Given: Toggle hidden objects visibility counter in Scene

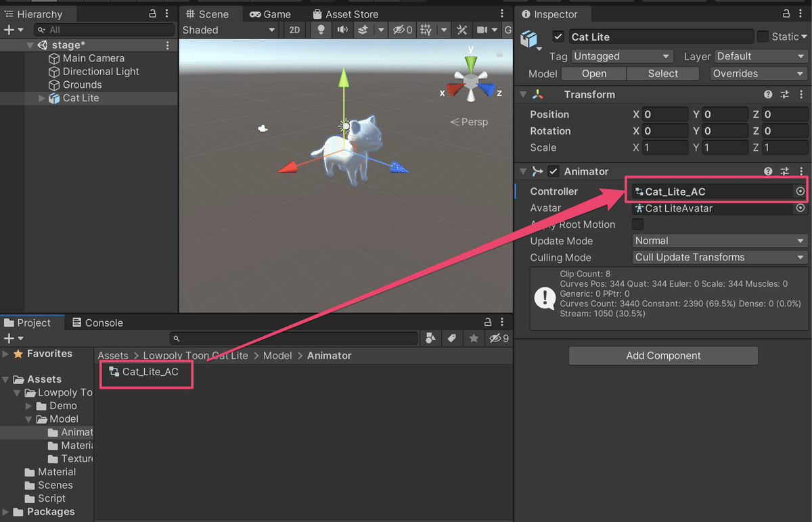Looking at the screenshot, I should pos(403,30).
